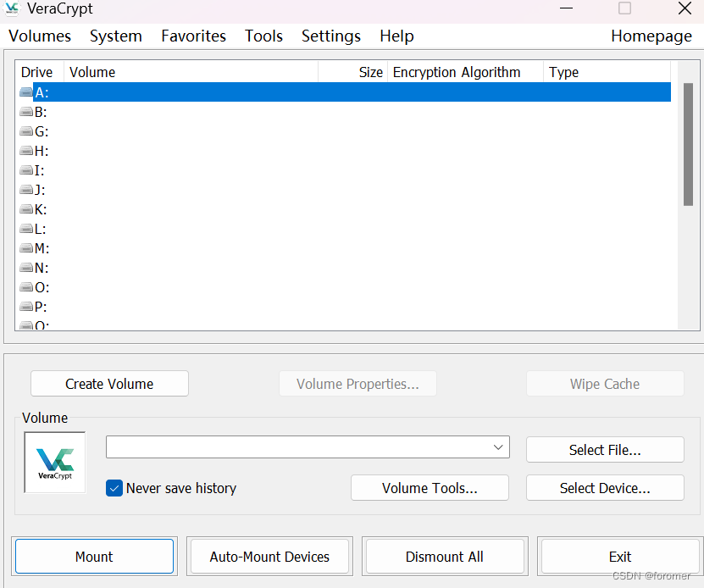The height and width of the screenshot is (588, 704).
Task: Click into the volume path field
Action: tap(308, 447)
